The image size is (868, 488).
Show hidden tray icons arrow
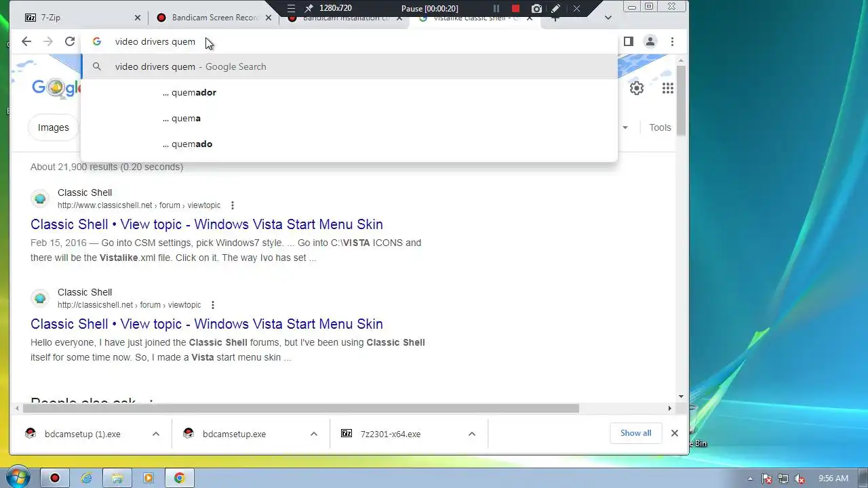point(750,479)
